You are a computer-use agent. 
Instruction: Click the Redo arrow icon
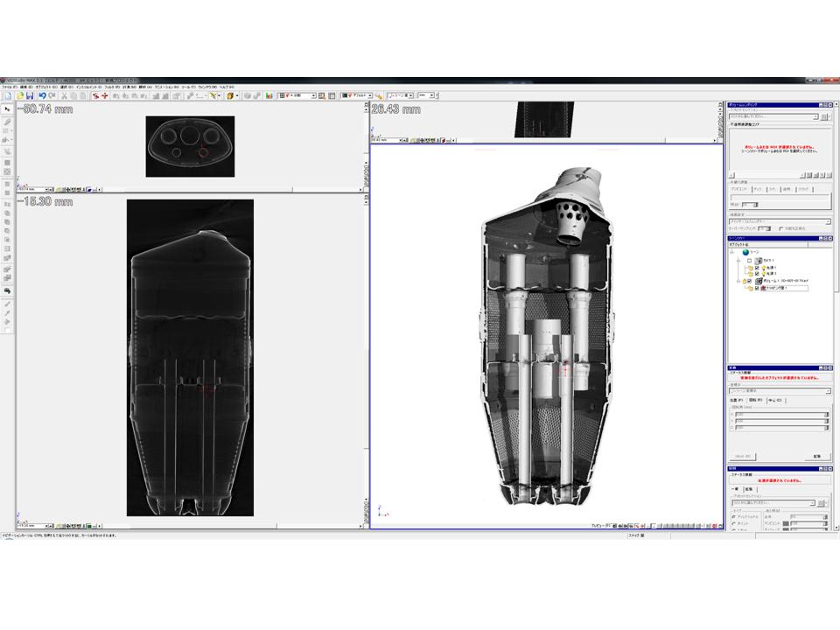coord(52,95)
